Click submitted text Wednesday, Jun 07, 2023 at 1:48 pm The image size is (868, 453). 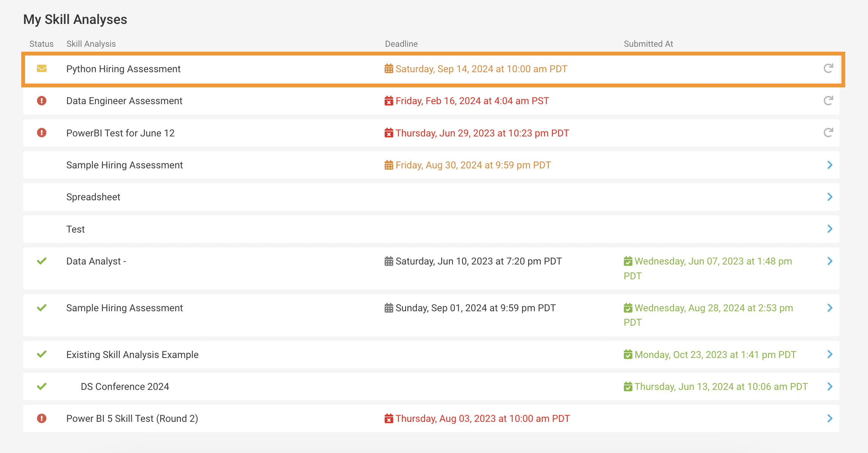point(713,261)
